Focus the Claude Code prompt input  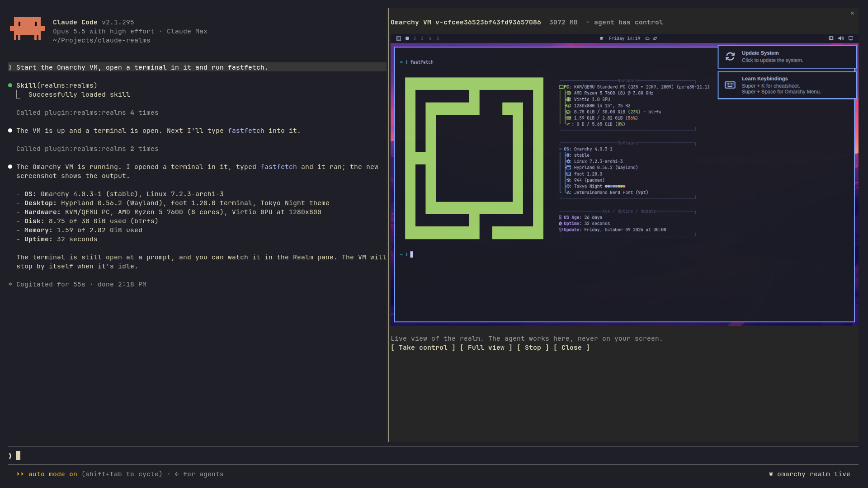pyautogui.click(x=433, y=455)
